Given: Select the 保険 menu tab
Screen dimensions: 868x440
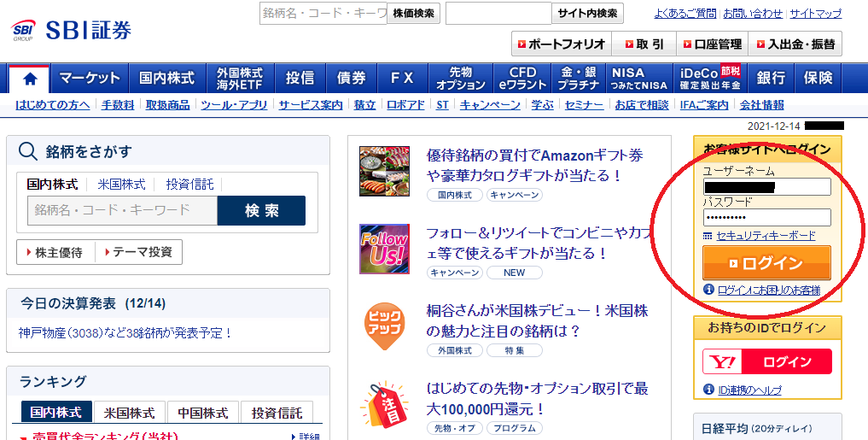Looking at the screenshot, I should pyautogui.click(x=818, y=78).
